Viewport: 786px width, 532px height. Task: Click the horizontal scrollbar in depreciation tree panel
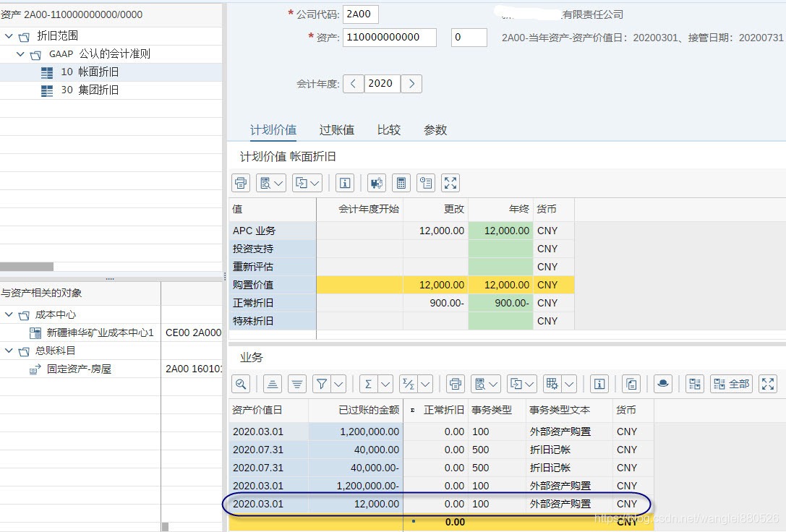(27, 267)
